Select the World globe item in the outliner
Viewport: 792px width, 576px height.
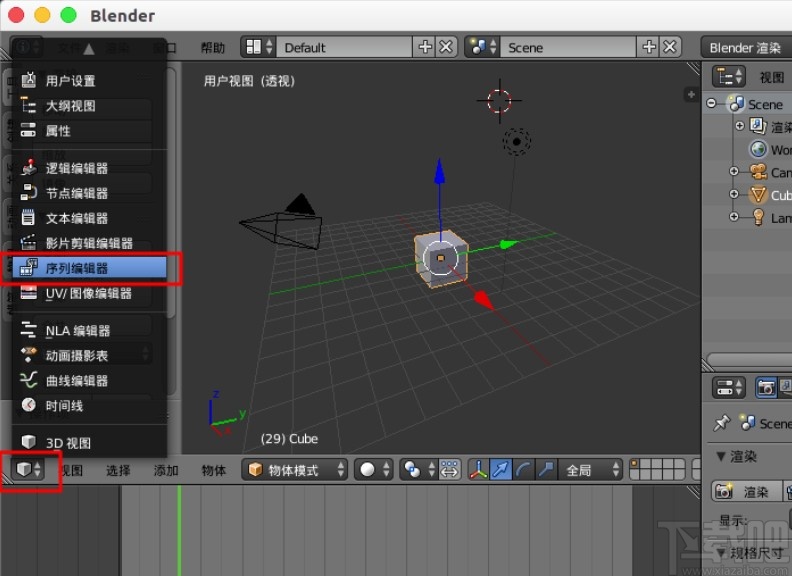pos(758,149)
